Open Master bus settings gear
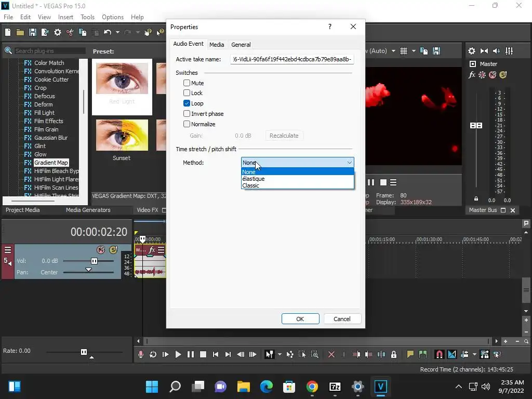Viewport: 532px width, 399px height. point(472,51)
